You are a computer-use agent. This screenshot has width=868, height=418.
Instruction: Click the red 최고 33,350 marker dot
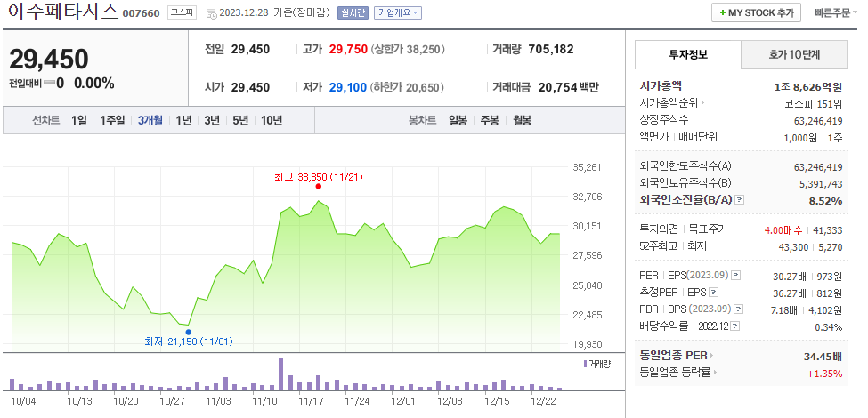point(319,187)
